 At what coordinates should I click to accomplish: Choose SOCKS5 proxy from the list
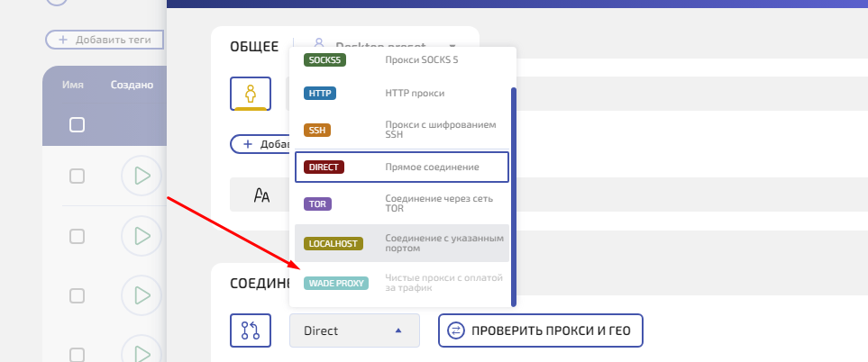(402, 60)
